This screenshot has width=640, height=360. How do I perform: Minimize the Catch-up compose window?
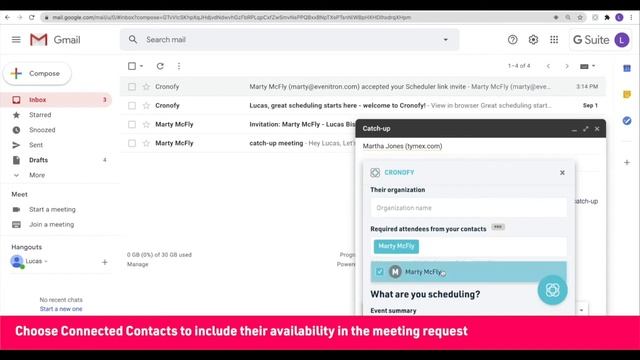(574, 129)
